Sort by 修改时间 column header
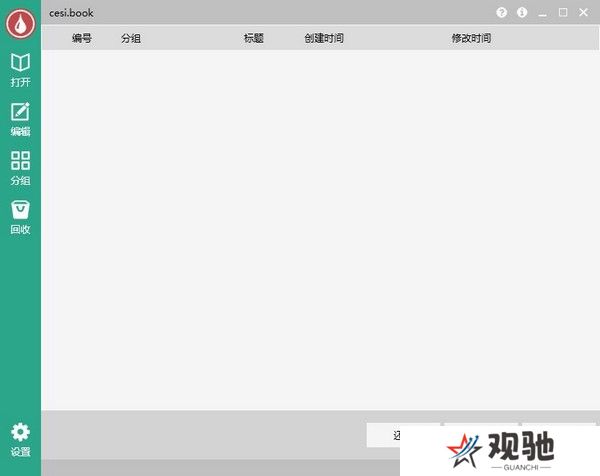The image size is (600, 476). 471,38
